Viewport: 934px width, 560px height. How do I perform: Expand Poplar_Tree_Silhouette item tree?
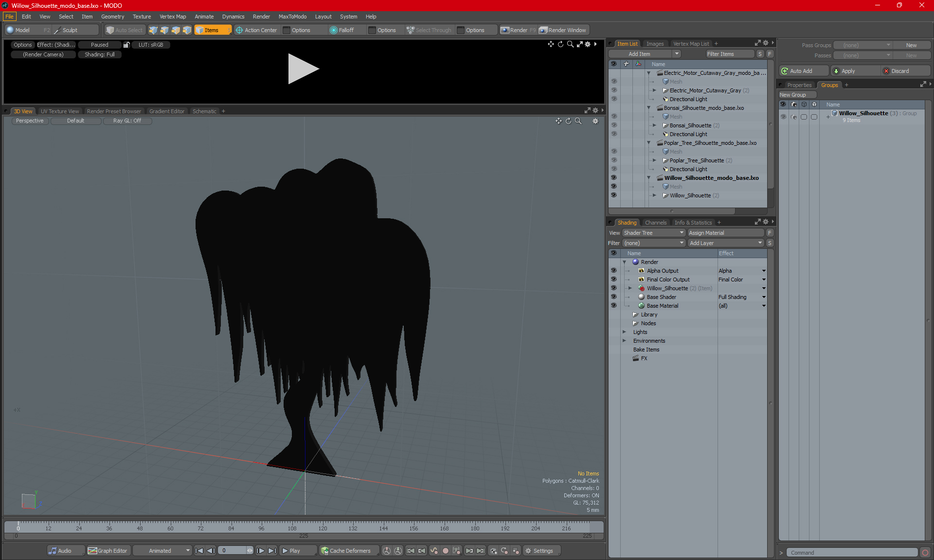point(655,160)
